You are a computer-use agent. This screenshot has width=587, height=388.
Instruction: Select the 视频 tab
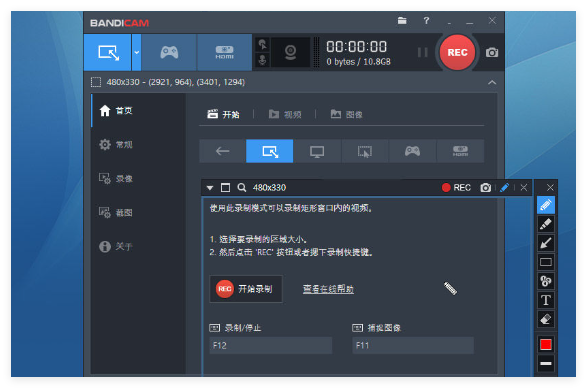coord(285,114)
